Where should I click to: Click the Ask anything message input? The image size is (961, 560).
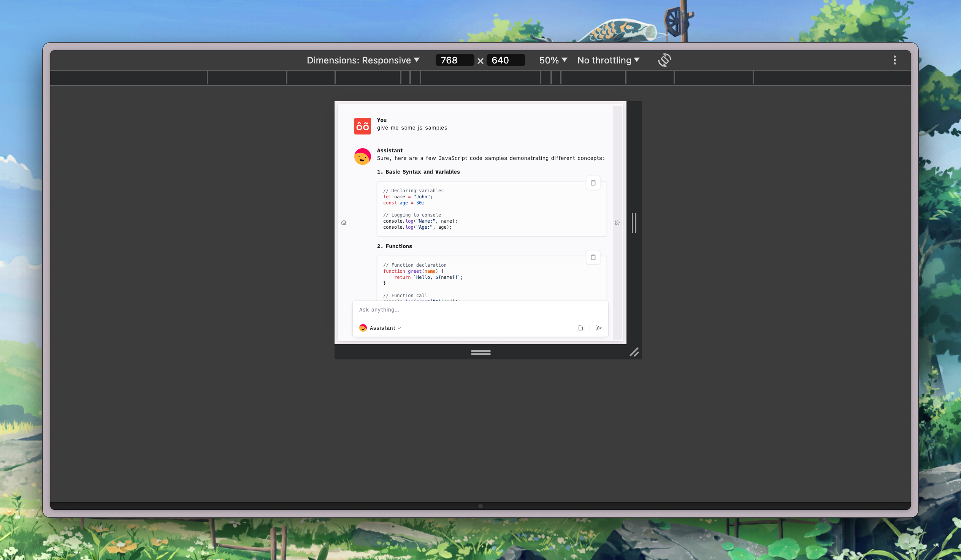click(480, 310)
